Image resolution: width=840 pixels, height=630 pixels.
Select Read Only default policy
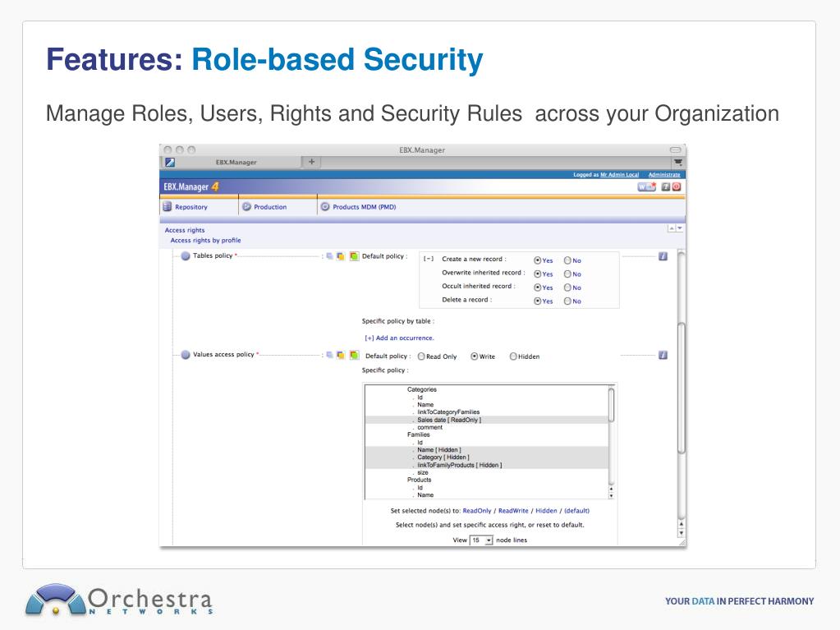(421, 356)
